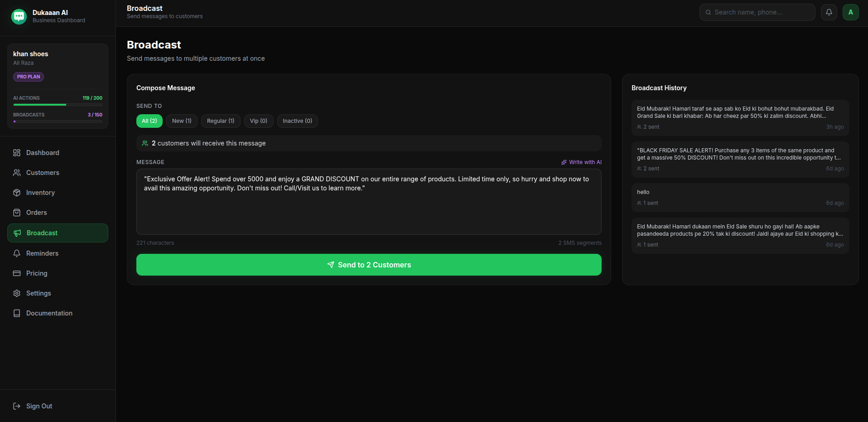Switch to the Regular (1) customer tab

coord(220,121)
